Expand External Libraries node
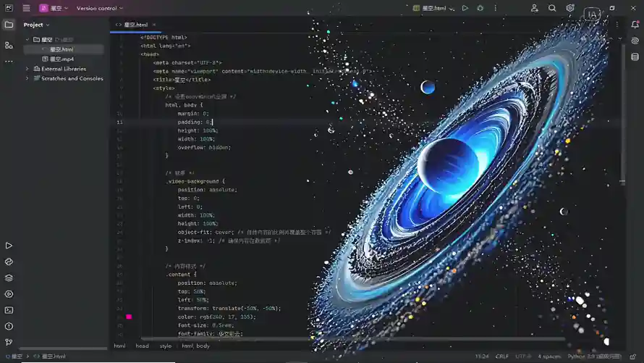The image size is (644, 363). tap(27, 69)
